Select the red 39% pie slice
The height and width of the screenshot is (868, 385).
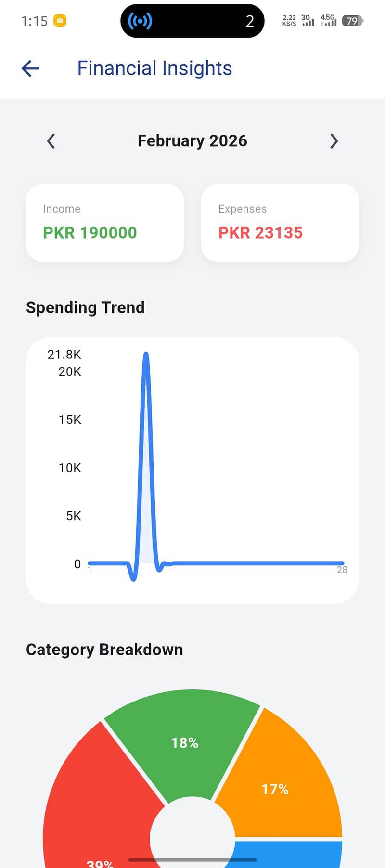(x=96, y=818)
